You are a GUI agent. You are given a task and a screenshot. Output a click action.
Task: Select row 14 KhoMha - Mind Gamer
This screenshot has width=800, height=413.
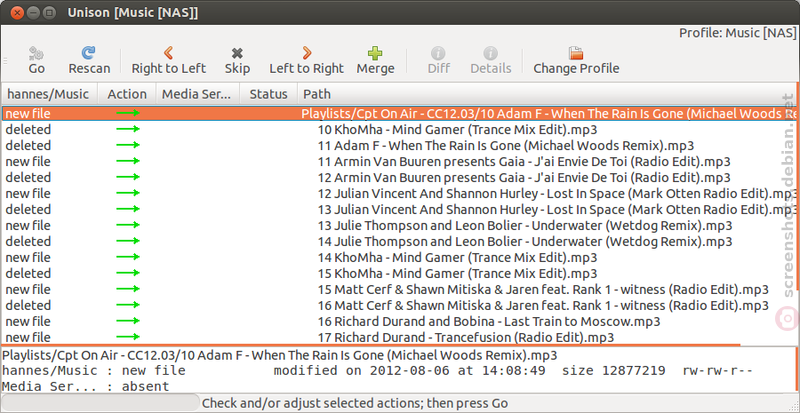[x=397, y=257]
